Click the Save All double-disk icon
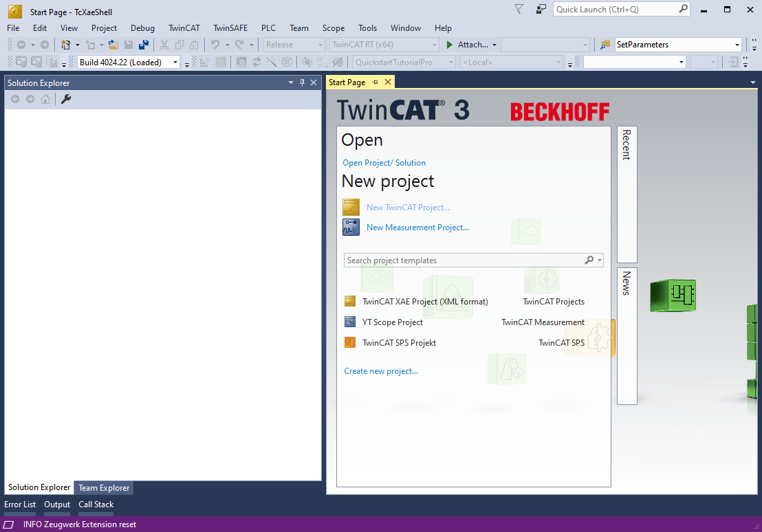 (144, 45)
